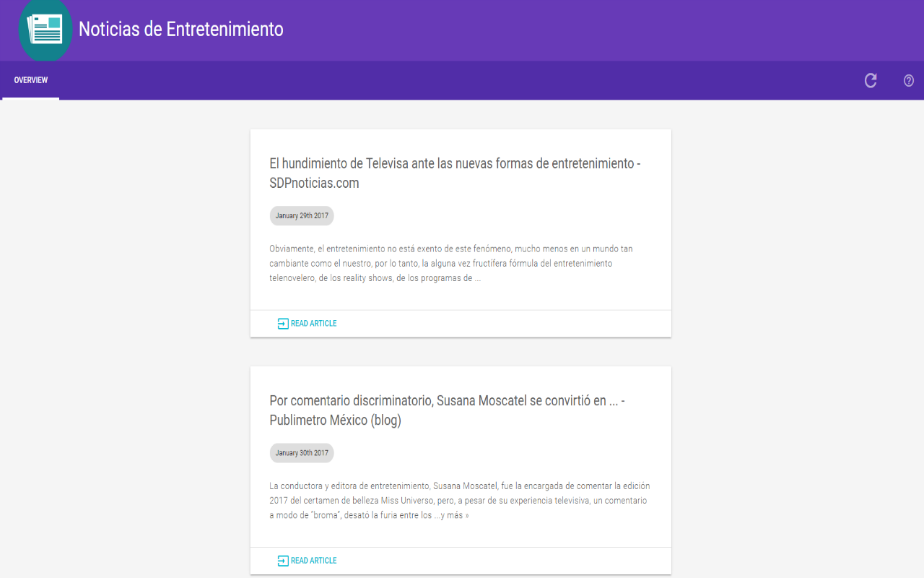Click the read-article icon in Televisa card
Viewport: 924px width, 578px height.
283,324
